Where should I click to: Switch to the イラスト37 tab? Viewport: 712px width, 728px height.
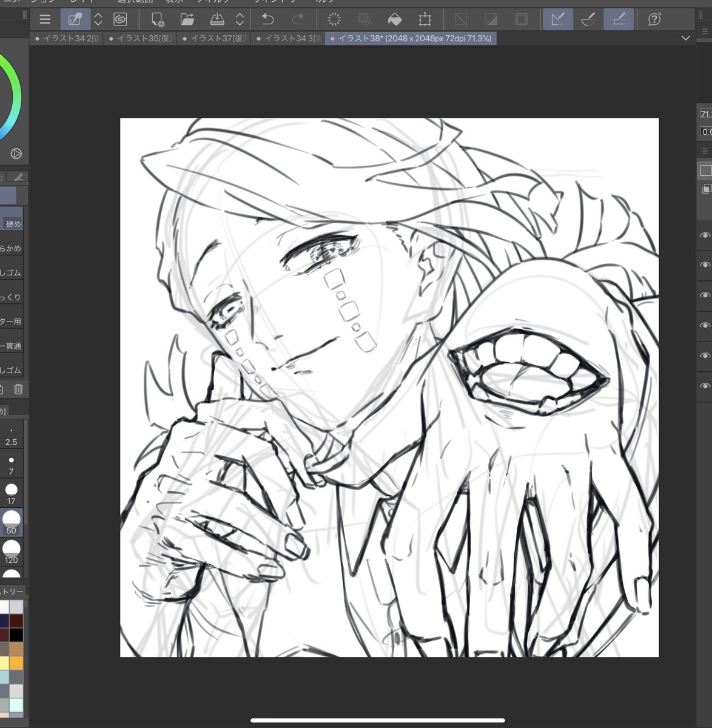215,39
